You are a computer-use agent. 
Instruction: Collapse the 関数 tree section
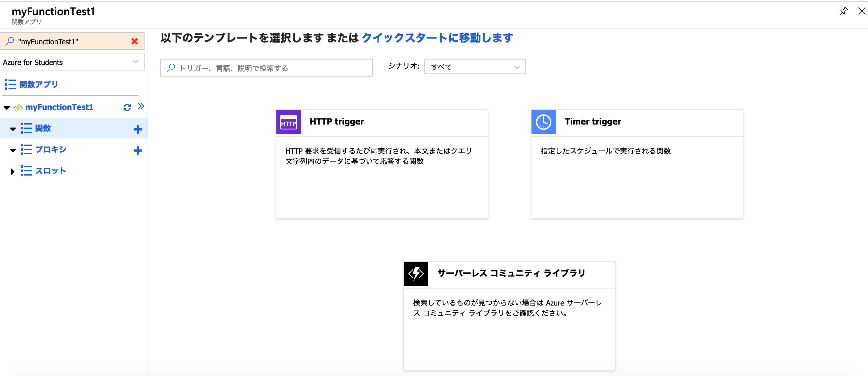pos(13,129)
